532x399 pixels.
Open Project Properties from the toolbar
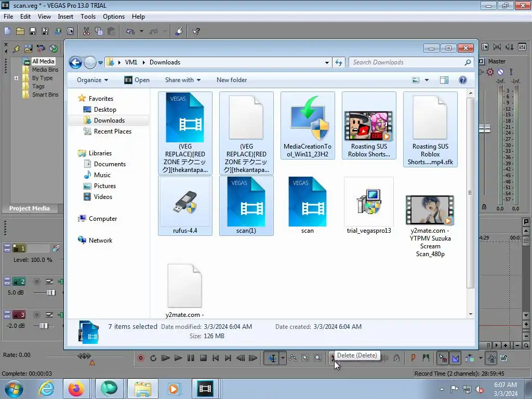point(70,31)
